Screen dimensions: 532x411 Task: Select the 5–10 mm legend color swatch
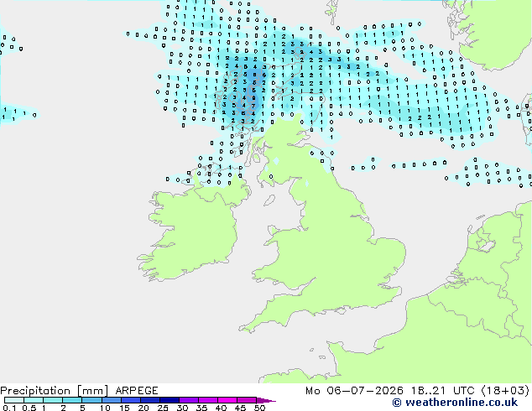tap(91, 400)
